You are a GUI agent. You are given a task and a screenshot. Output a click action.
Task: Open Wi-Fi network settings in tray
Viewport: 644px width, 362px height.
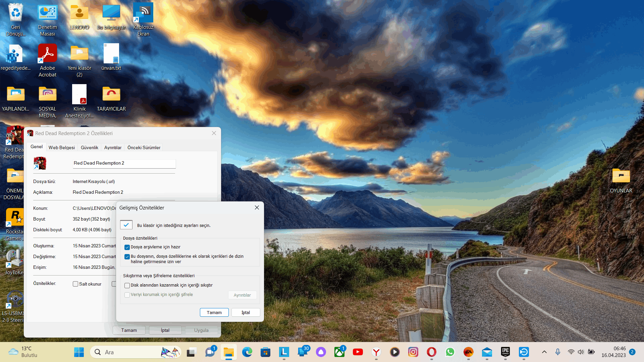[571, 352]
